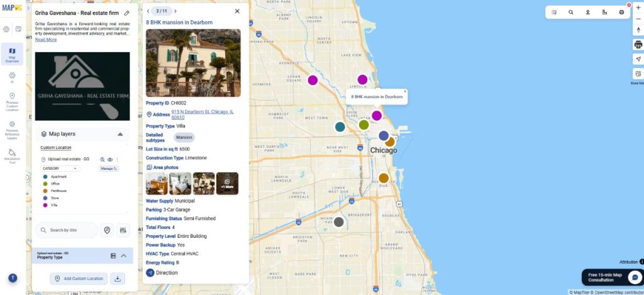Toggle visibility of Upload real estate layer
This screenshot has height=295, width=644.
(109, 159)
